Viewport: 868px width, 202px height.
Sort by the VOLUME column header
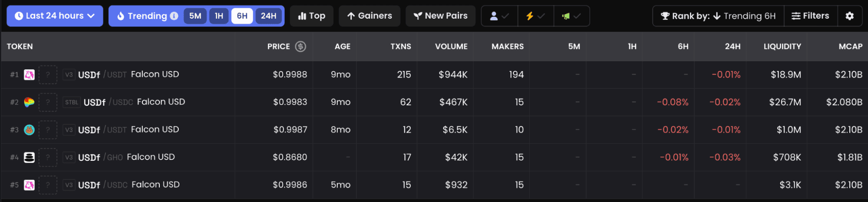451,46
